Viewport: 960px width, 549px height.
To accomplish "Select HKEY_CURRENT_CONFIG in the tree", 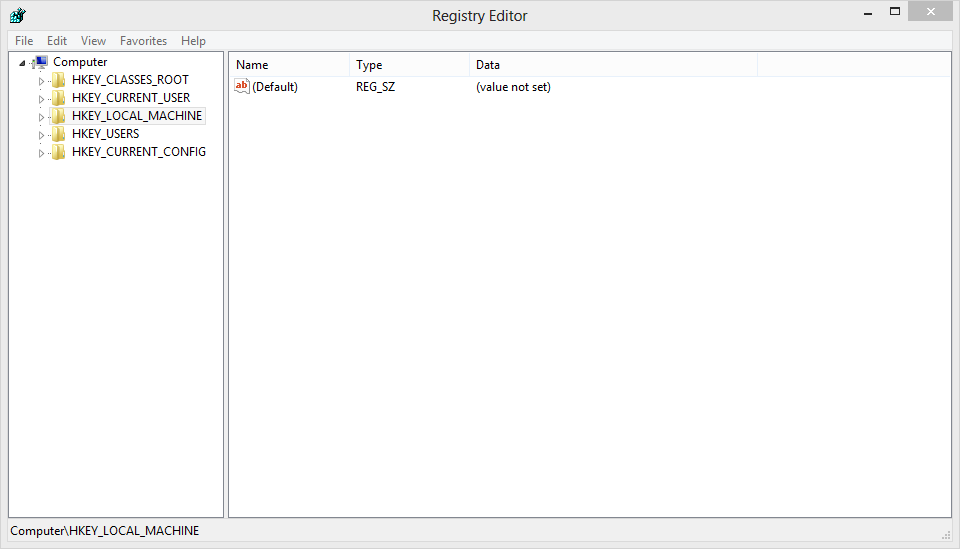I will [x=138, y=152].
